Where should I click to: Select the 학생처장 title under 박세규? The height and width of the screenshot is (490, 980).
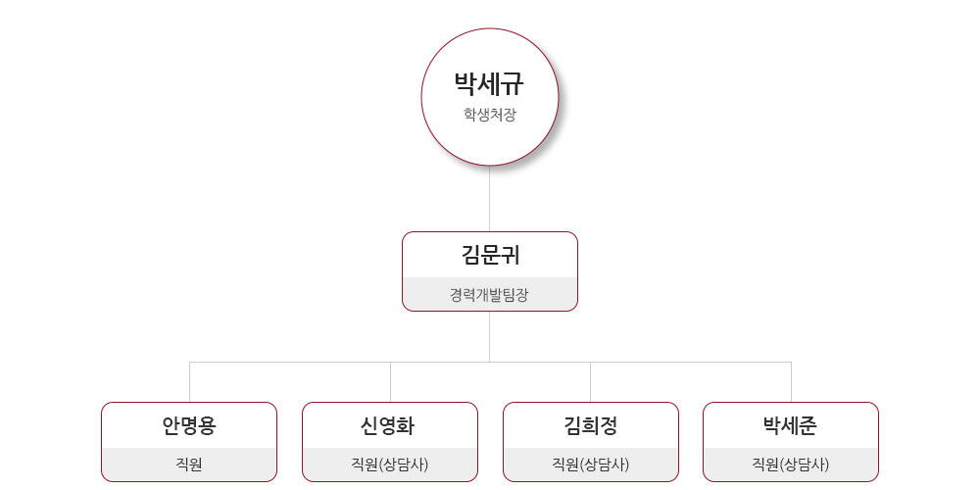489,115
